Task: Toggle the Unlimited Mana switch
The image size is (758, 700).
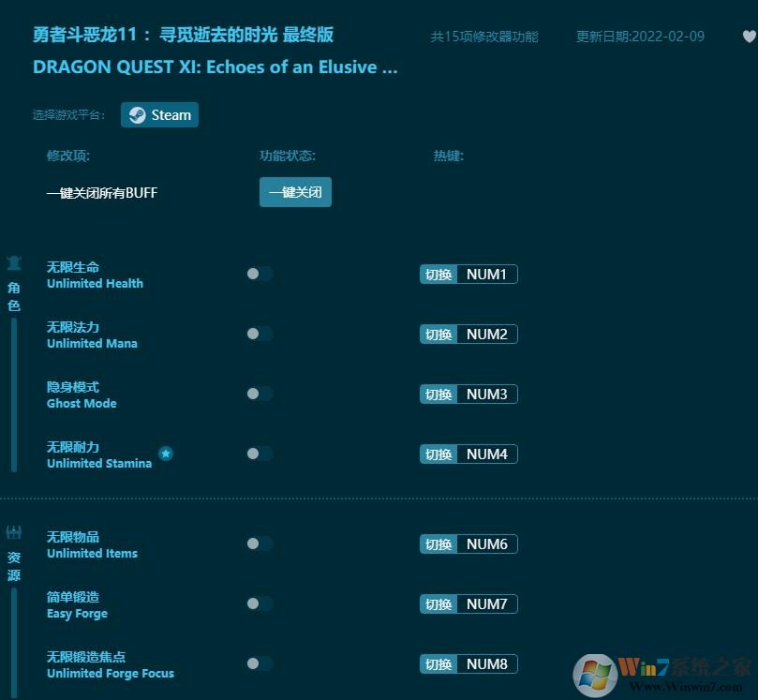Action: click(x=259, y=334)
